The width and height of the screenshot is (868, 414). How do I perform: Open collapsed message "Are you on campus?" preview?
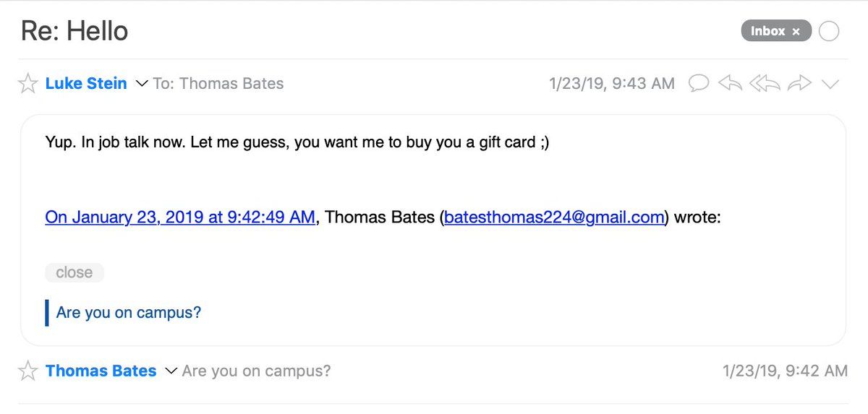pyautogui.click(x=257, y=371)
